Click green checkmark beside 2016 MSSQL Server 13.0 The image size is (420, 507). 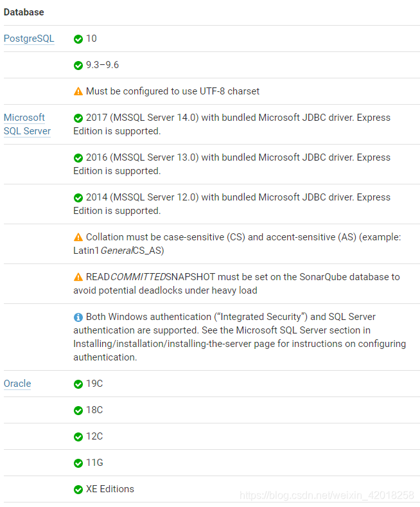(78, 158)
